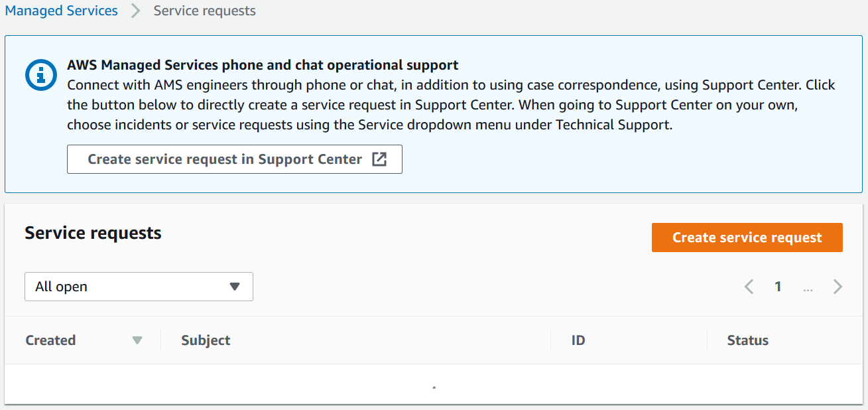The height and width of the screenshot is (410, 868).
Task: Toggle sorting by the Status column
Action: pyautogui.click(x=747, y=340)
